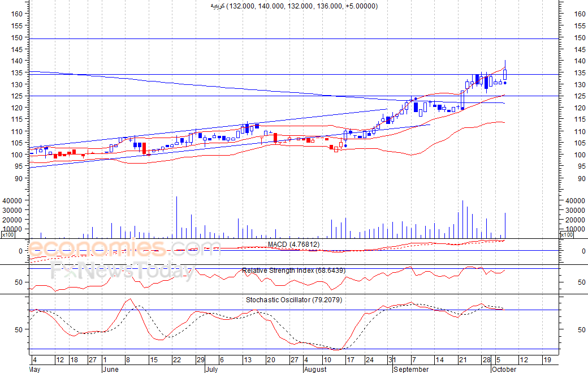Click the 0 MACD level on right axis

pyautogui.click(x=583, y=251)
